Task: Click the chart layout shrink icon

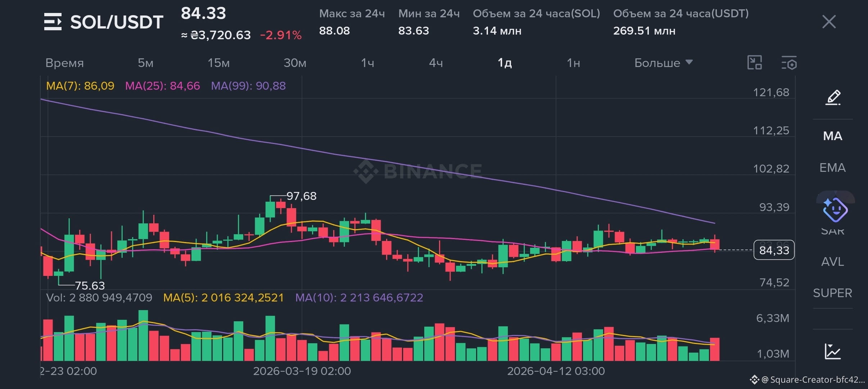Action: click(755, 62)
